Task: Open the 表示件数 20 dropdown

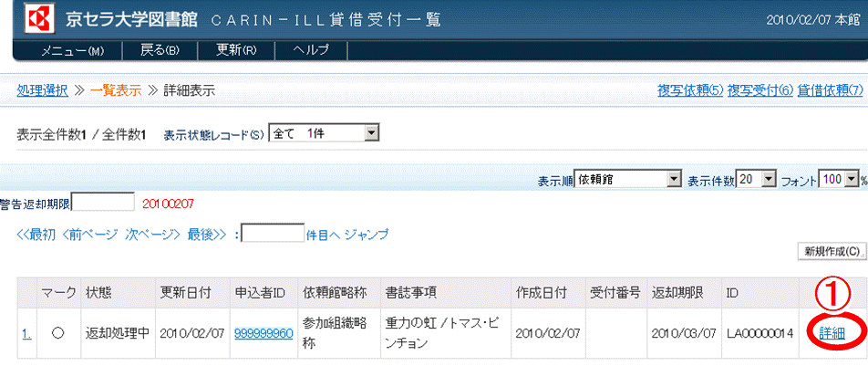Action: click(x=755, y=180)
